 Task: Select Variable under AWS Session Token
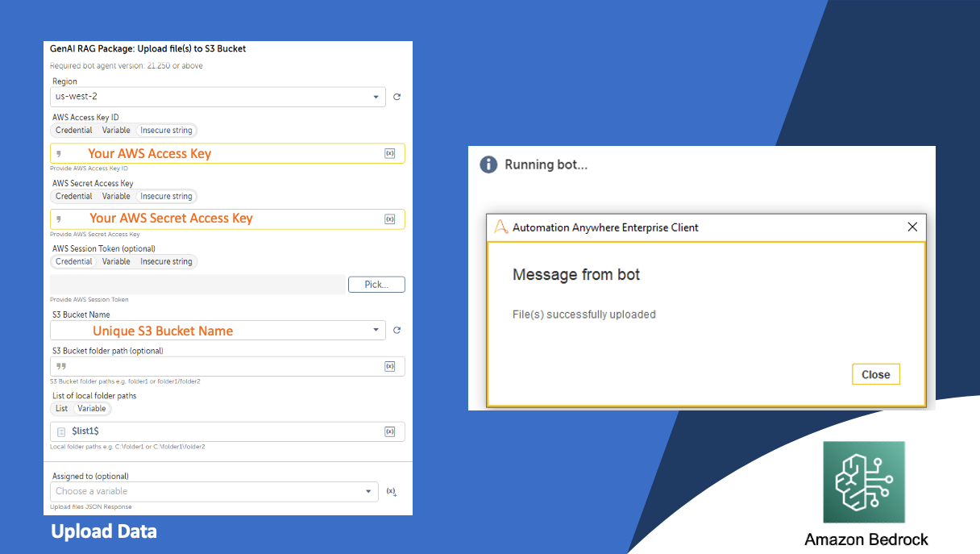pos(116,262)
